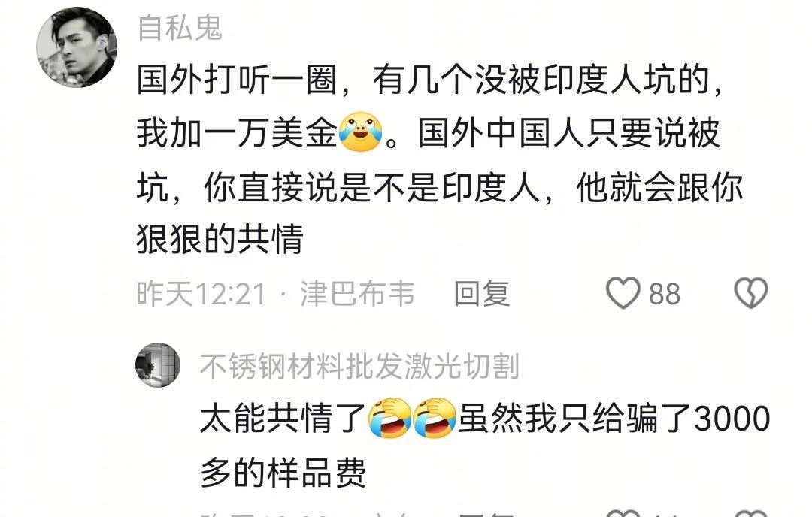Open the 自私鬼 username link
Screen dimensions: 812x517
(x=180, y=27)
